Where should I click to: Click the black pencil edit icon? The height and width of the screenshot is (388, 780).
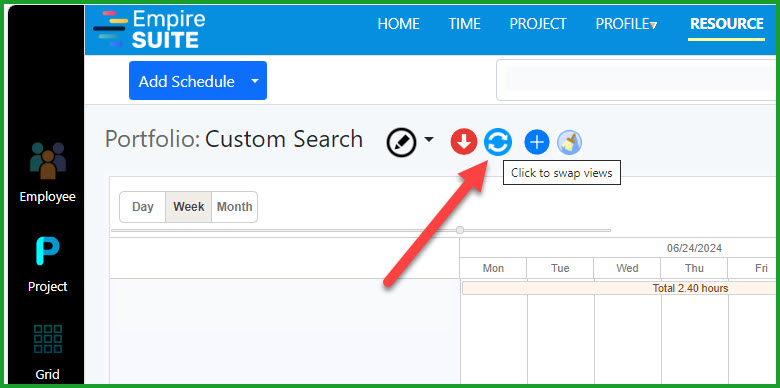(x=401, y=143)
